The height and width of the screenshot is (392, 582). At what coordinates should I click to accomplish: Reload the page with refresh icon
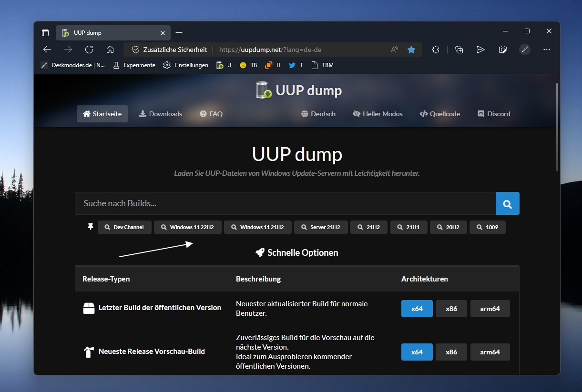(89, 50)
